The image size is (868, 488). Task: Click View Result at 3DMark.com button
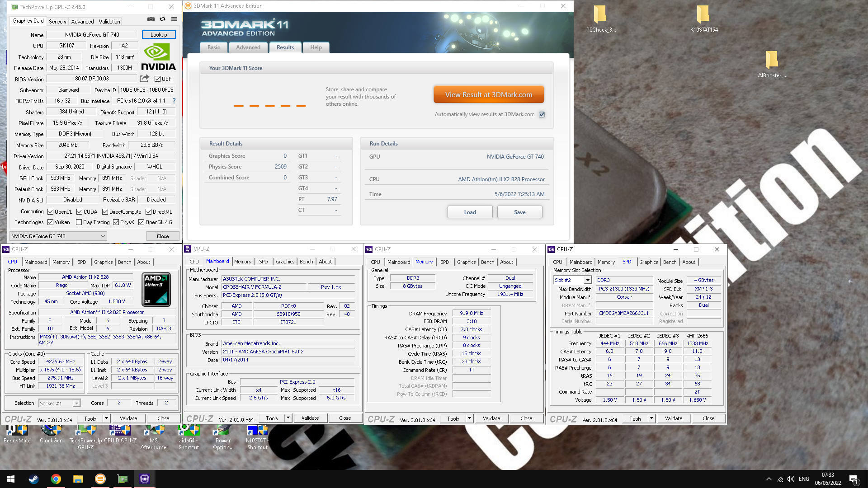click(489, 95)
